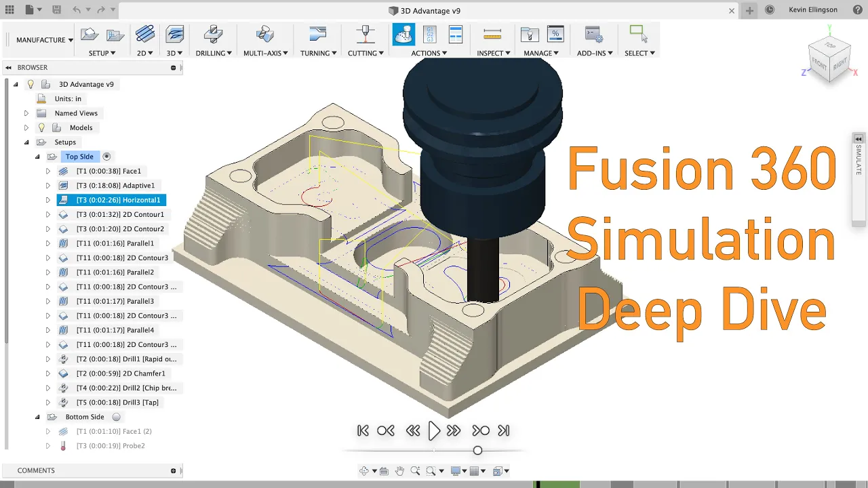Toggle the Comments panel pin dot
The width and height of the screenshot is (868, 488).
click(174, 470)
